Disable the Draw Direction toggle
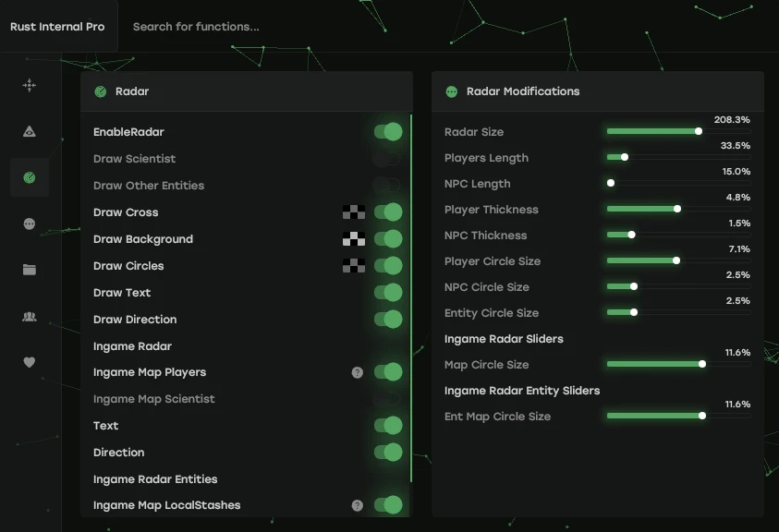Image resolution: width=779 pixels, height=532 pixels. (388, 320)
